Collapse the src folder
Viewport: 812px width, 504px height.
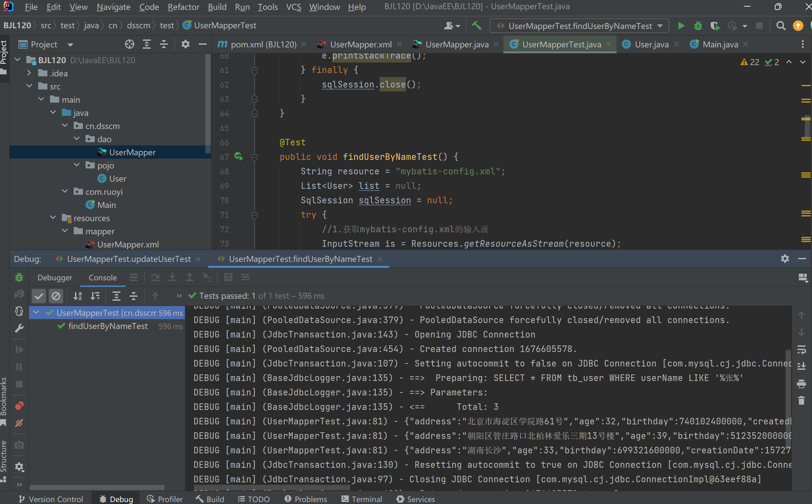coord(29,86)
